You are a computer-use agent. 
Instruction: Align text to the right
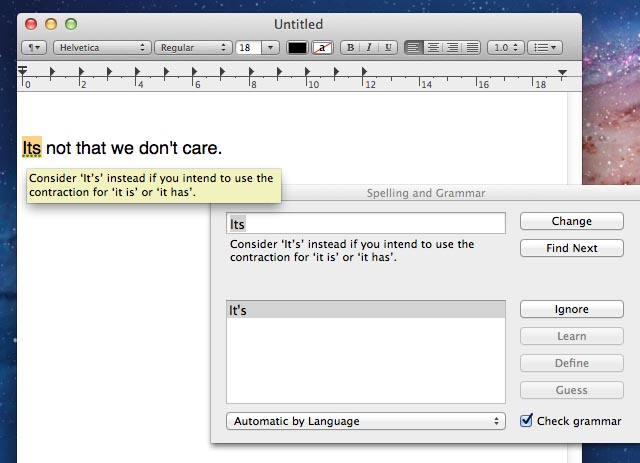(x=452, y=47)
